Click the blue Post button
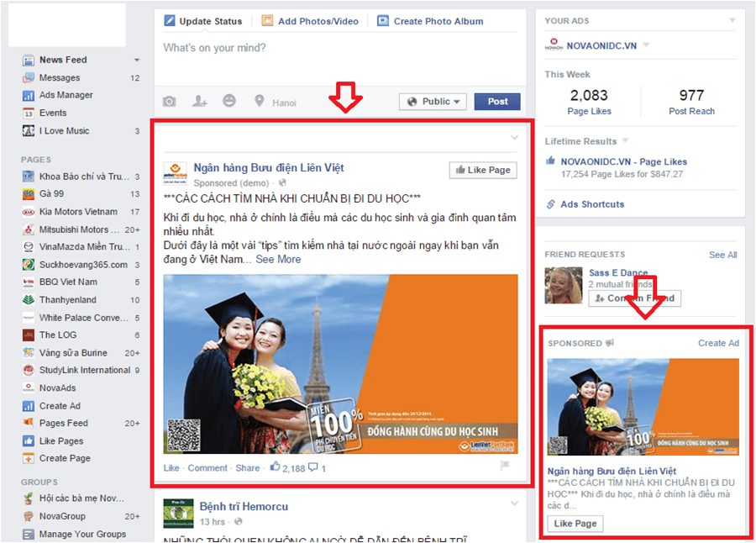This screenshot has height=543, width=756. (496, 101)
